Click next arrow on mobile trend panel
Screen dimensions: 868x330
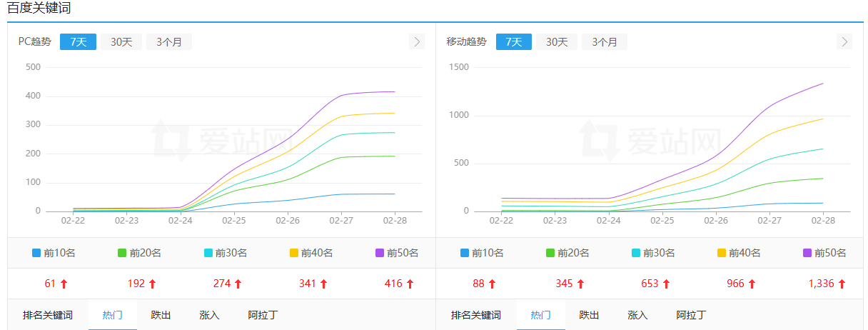845,42
